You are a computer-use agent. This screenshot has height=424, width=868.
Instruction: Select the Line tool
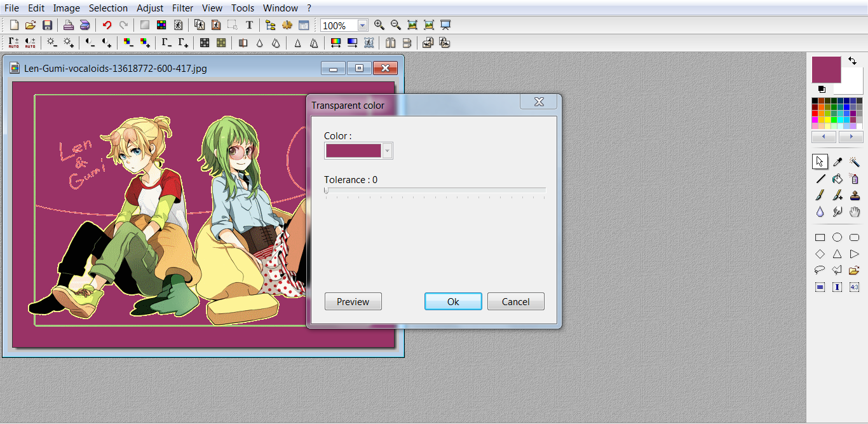click(820, 179)
